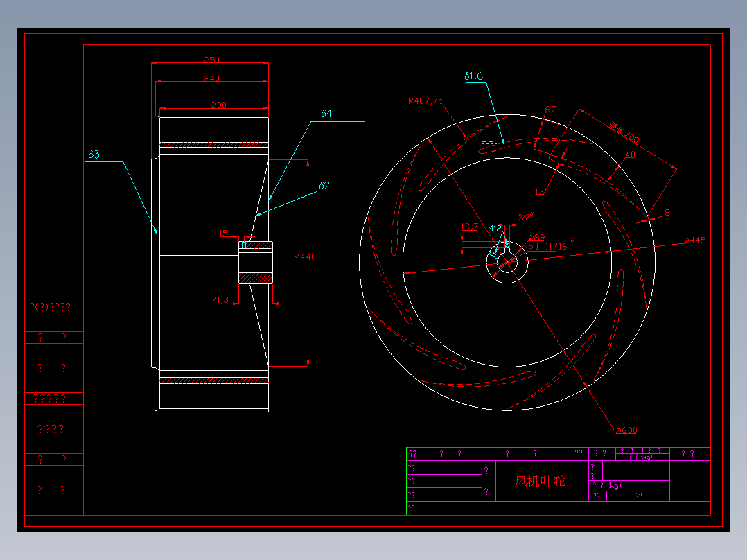The image size is (747, 560).
Task: Pick the 40 dimension text
Action: coord(630,155)
